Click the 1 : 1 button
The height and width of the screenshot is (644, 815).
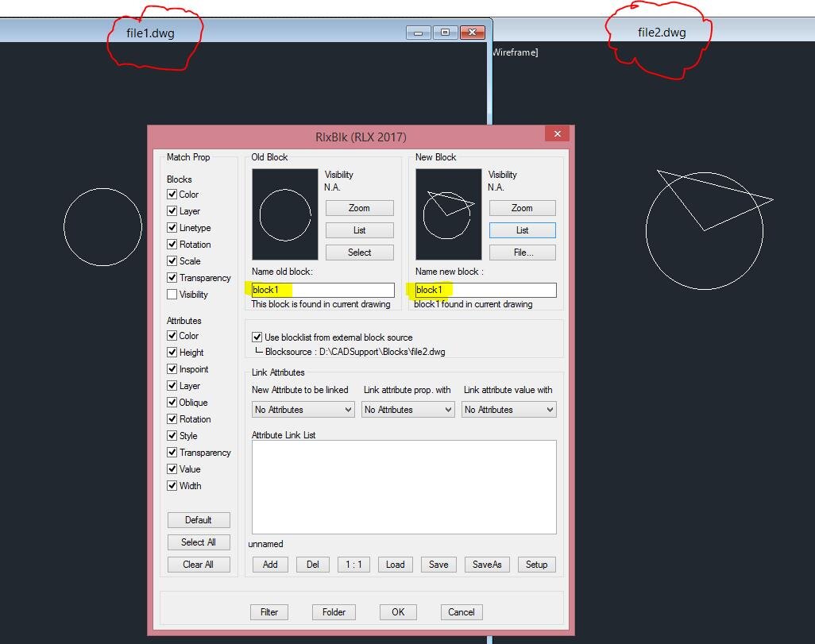tap(353, 565)
